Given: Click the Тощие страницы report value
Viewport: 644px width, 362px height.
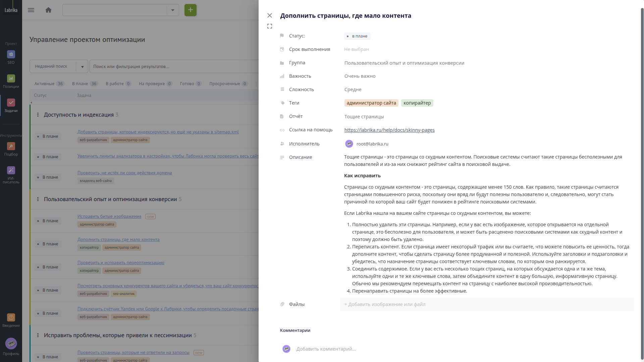Looking at the screenshot, I should click(x=364, y=117).
